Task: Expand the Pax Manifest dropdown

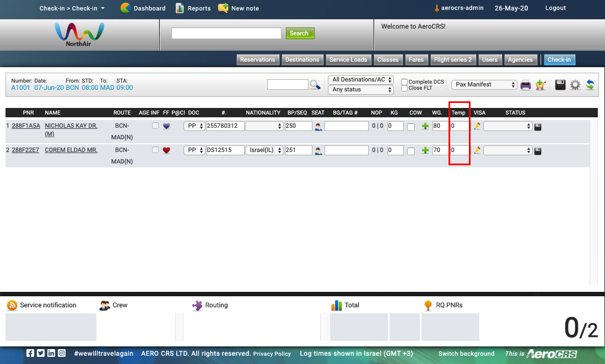Action: (484, 84)
